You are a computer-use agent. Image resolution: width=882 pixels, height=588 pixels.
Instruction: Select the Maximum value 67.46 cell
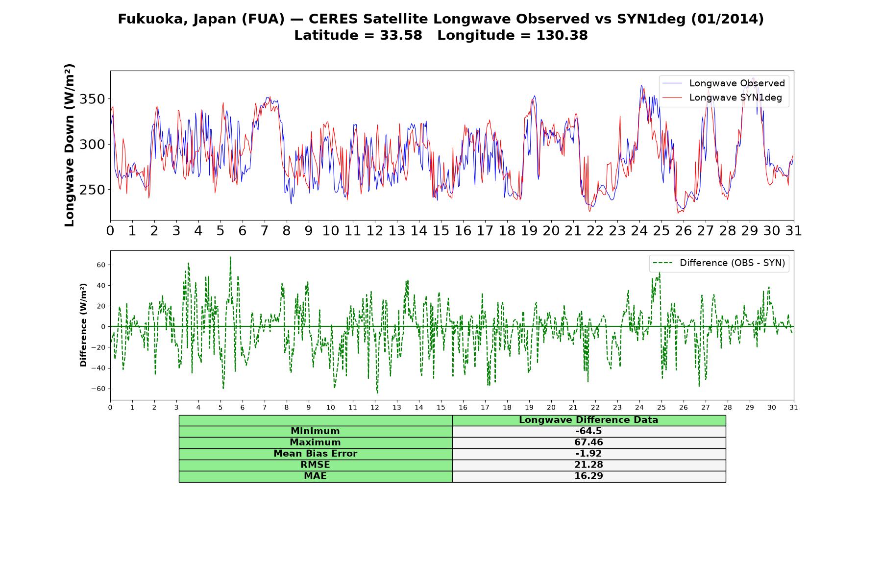(x=588, y=442)
